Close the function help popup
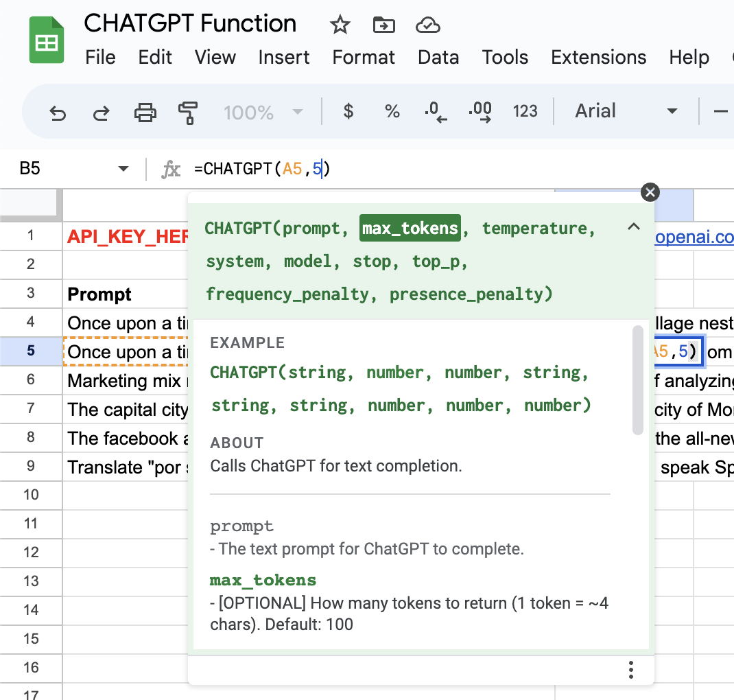 click(x=650, y=192)
